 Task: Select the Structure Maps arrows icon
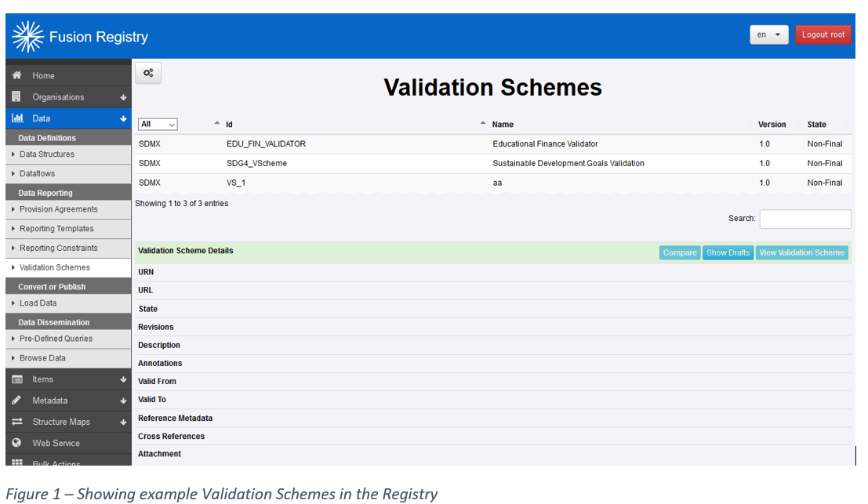[15, 422]
